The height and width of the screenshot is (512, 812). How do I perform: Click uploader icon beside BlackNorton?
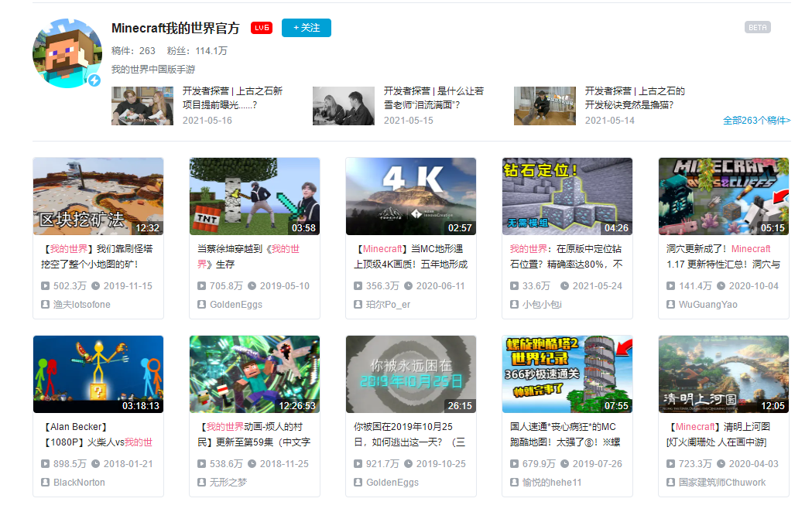coord(46,483)
